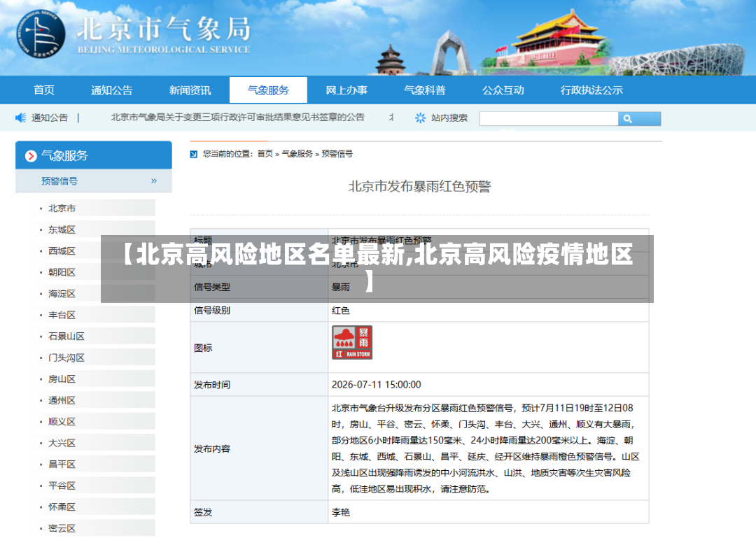756x538 pixels.
Task: Click the site search magnifier button
Action: tap(639, 119)
